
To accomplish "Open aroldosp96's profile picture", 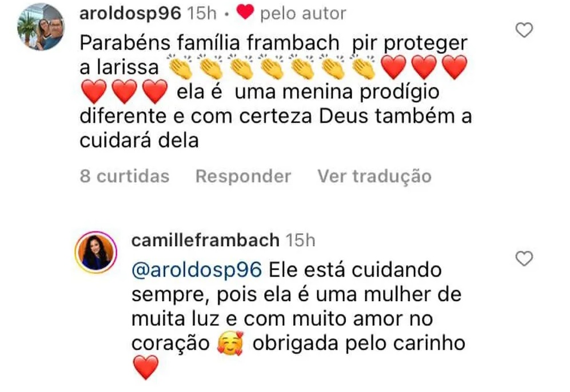I will (41, 26).
